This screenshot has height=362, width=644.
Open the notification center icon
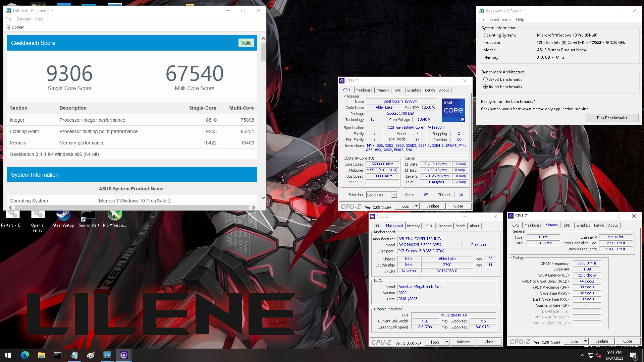(634, 355)
